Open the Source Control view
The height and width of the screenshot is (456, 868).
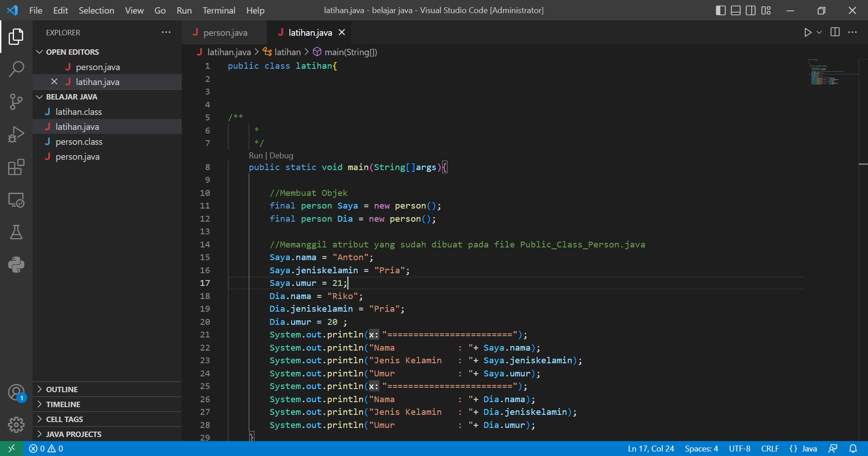click(x=16, y=102)
